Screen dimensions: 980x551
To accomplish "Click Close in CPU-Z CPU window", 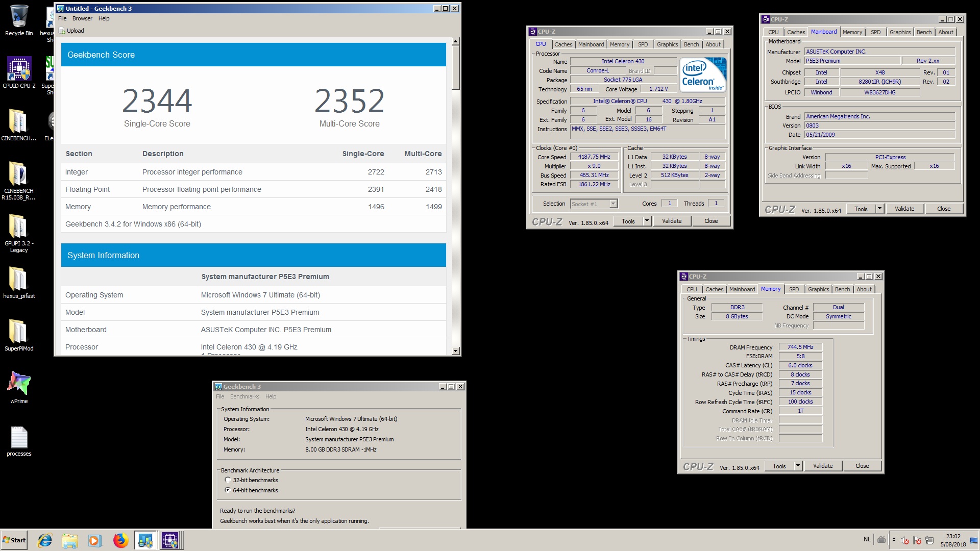I will 711,221.
